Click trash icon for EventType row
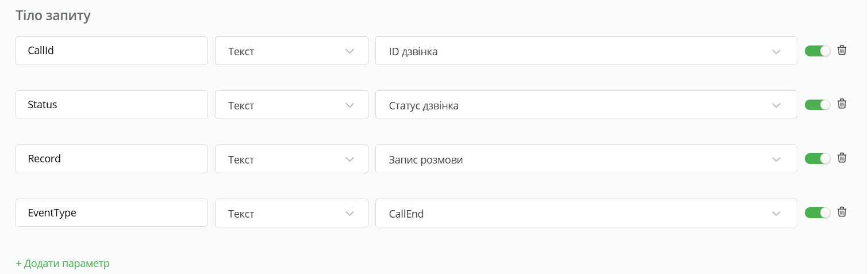Image resolution: width=868 pixels, height=274 pixels. click(842, 212)
